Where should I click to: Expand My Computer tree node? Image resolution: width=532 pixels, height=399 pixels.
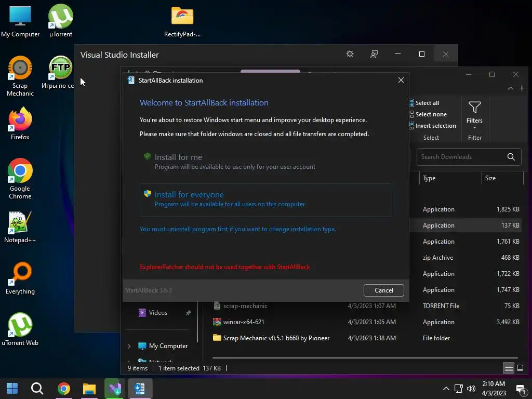pos(129,346)
